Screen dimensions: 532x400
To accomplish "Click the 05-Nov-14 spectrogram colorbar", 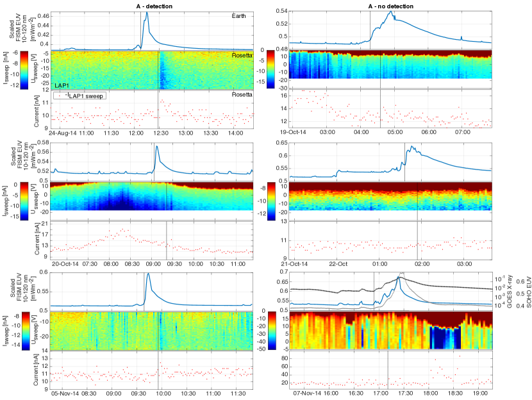I will [26, 331].
